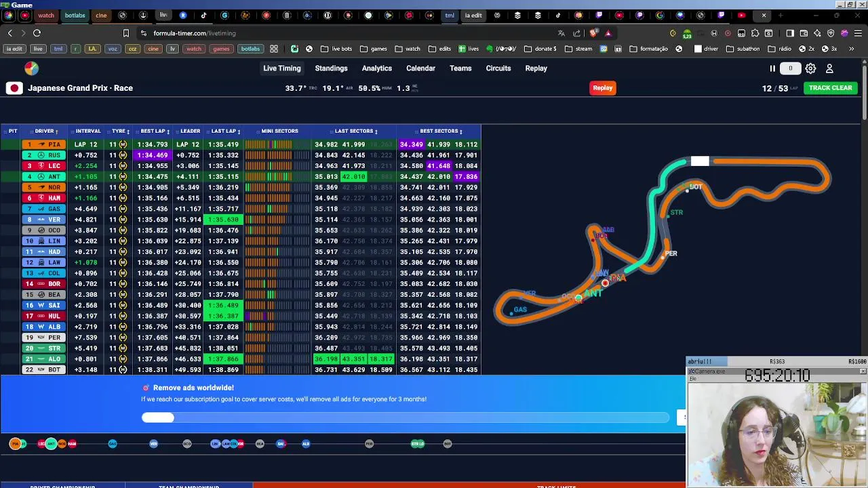The image size is (868, 488).
Task: Sort table by LAST SECTORS column header
Action: [x=355, y=131]
